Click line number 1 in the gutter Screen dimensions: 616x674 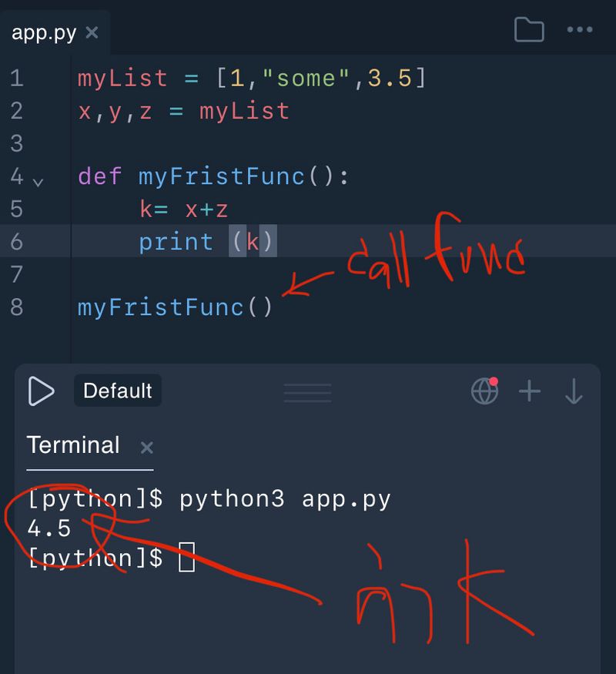[17, 78]
